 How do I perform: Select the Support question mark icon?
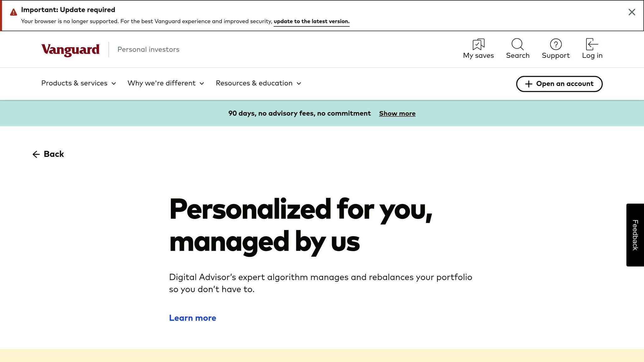556,45
